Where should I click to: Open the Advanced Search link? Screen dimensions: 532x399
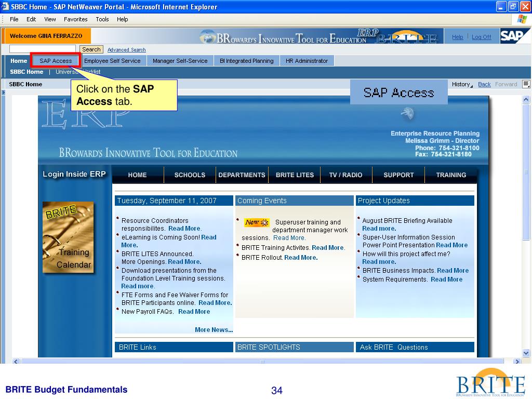127,49
